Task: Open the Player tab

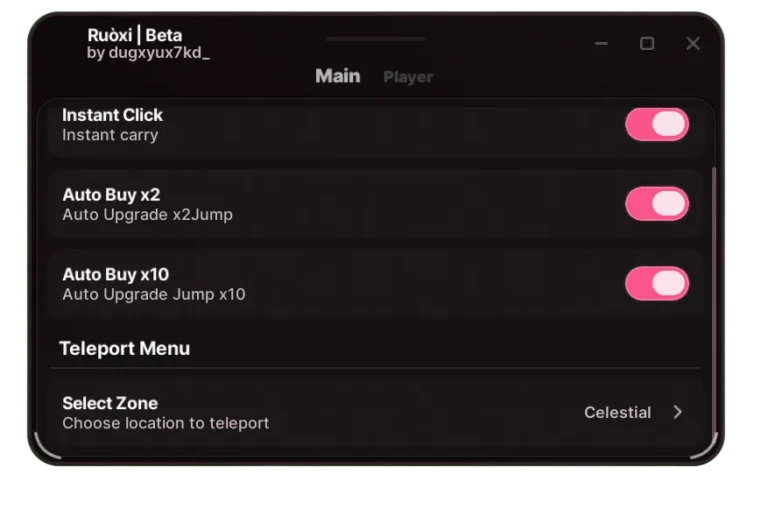Action: (x=408, y=77)
